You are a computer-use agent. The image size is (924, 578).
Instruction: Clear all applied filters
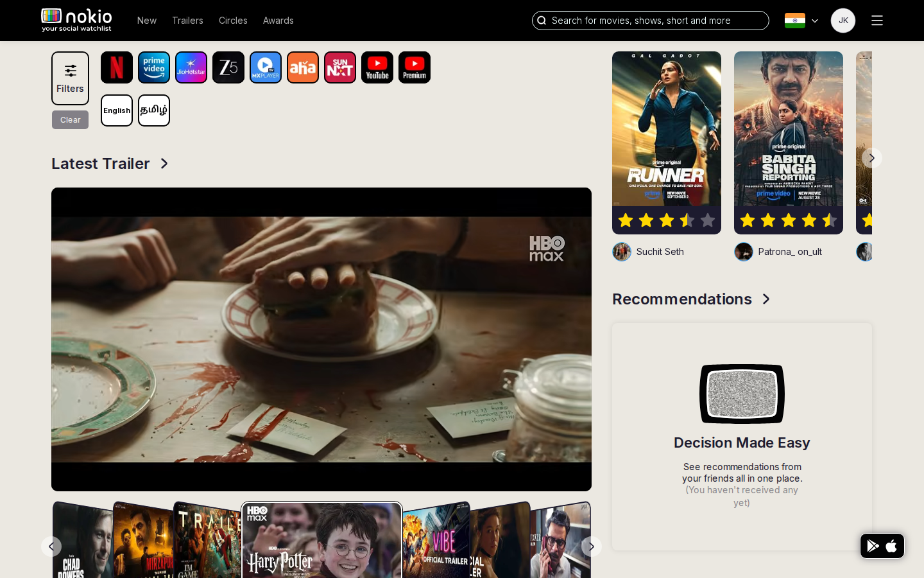[71, 120]
